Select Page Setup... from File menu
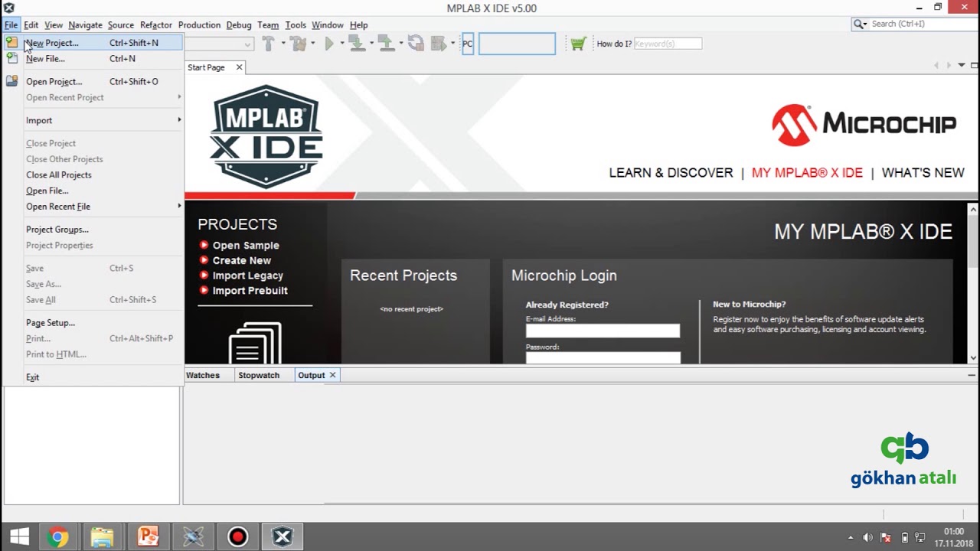 (93, 323)
